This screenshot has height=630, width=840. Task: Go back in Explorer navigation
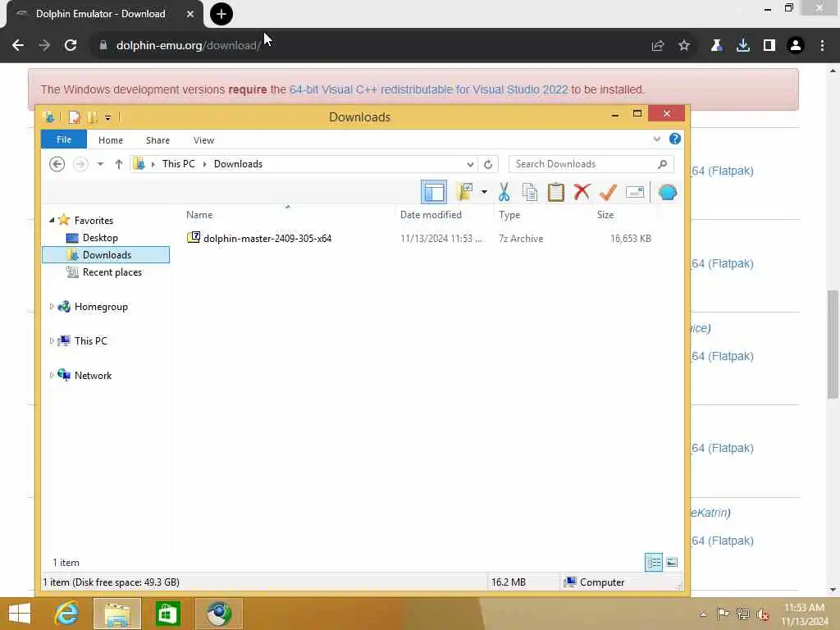click(57, 164)
